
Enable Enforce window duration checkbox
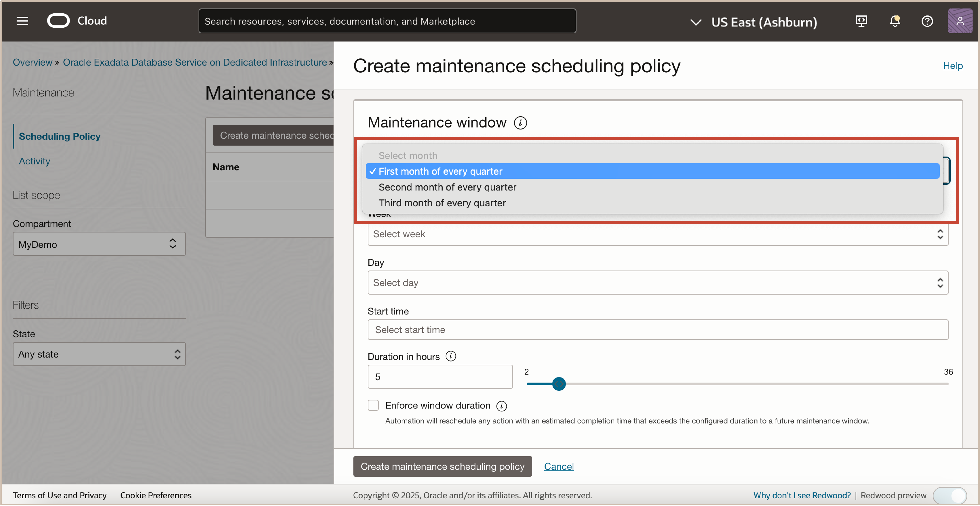(373, 405)
